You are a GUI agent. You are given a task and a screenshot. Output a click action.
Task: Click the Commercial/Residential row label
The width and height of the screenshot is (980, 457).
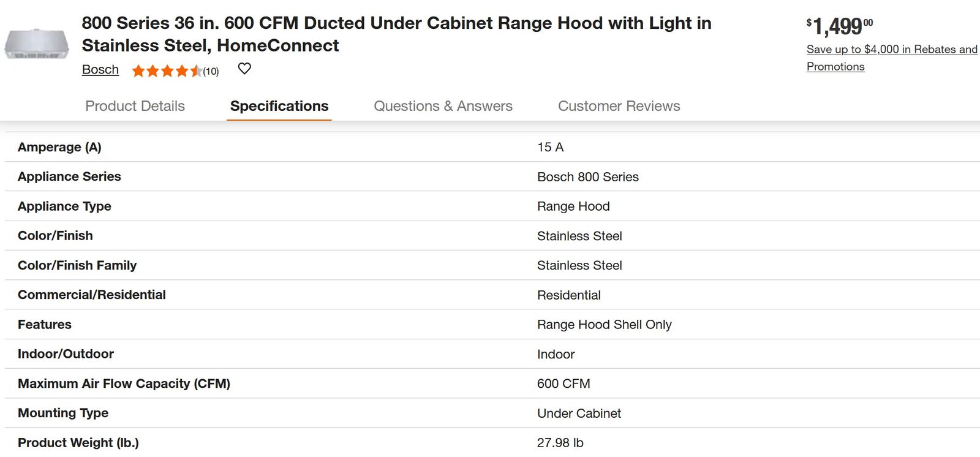coord(92,295)
